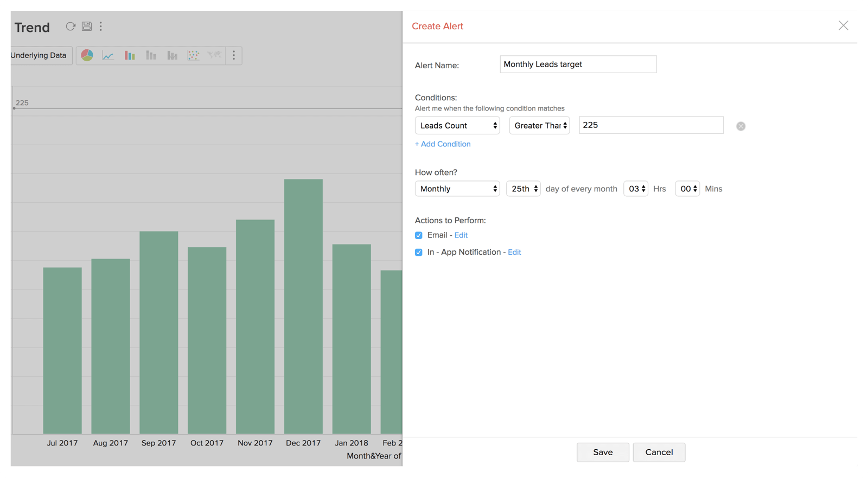The height and width of the screenshot is (478, 868).
Task: Click the Add Condition link
Action: pyautogui.click(x=443, y=144)
